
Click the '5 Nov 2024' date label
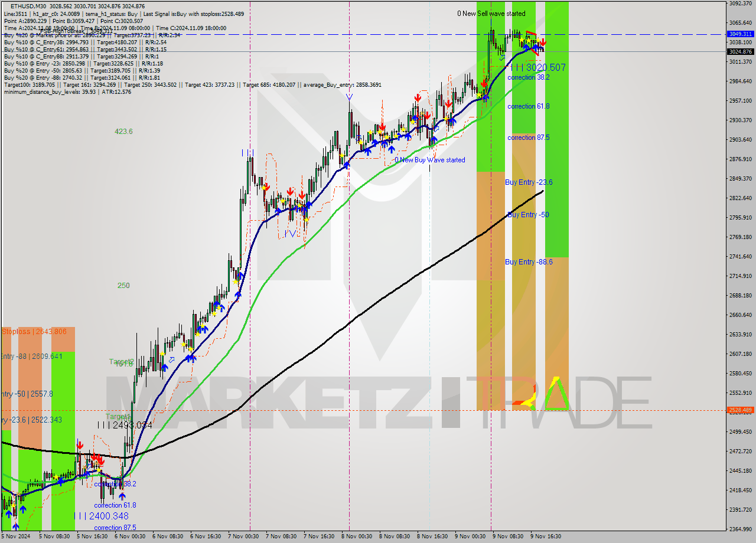click(15, 537)
